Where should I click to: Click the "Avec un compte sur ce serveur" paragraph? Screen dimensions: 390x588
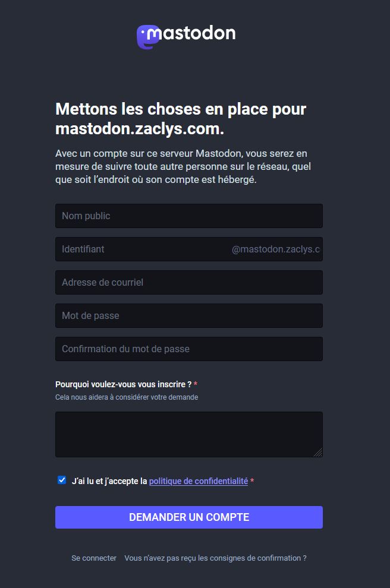[x=183, y=166]
